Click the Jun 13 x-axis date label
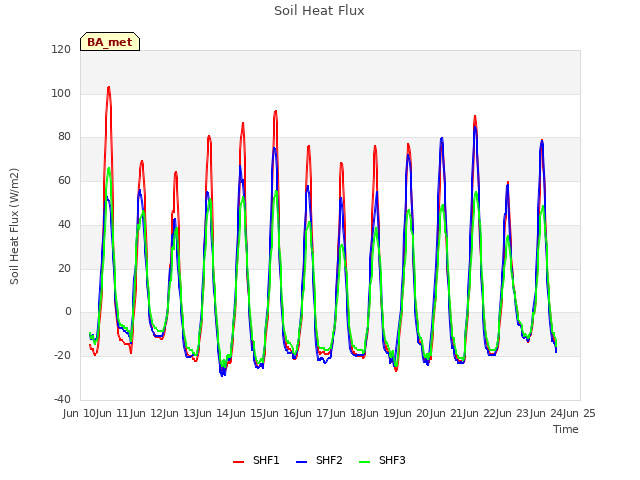The width and height of the screenshot is (640, 480). [181, 413]
